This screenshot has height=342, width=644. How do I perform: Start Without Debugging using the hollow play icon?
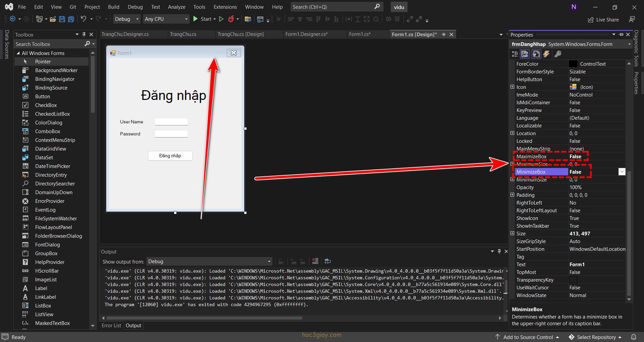pyautogui.click(x=221, y=19)
